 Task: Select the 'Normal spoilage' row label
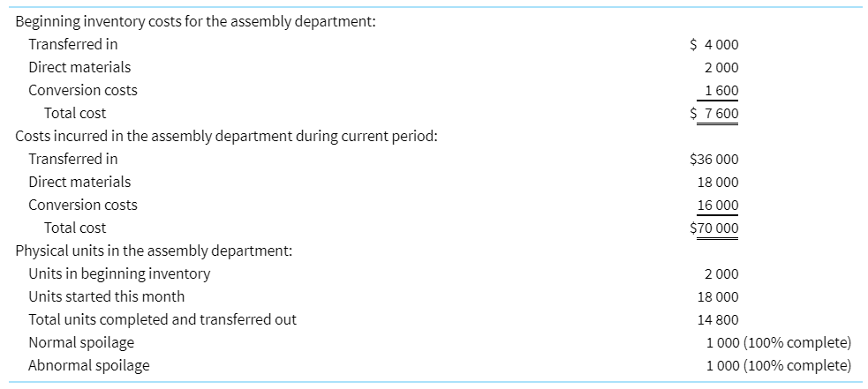pyautogui.click(x=81, y=343)
